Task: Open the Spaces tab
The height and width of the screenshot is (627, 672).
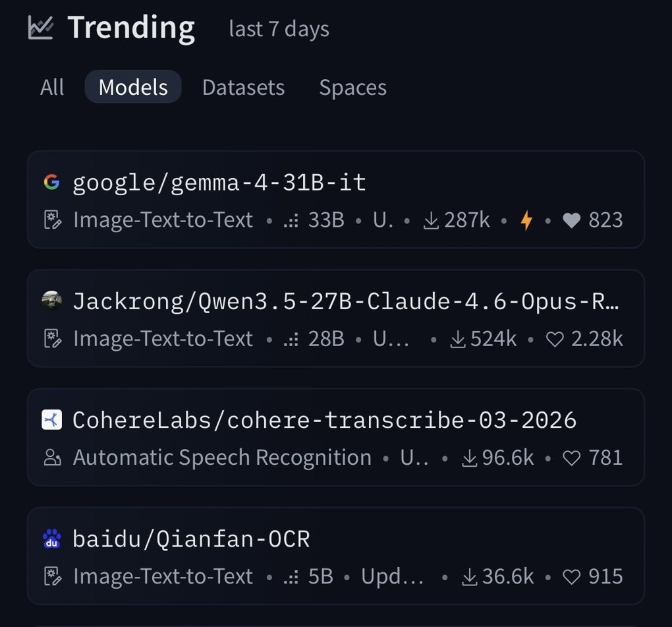Action: tap(352, 87)
